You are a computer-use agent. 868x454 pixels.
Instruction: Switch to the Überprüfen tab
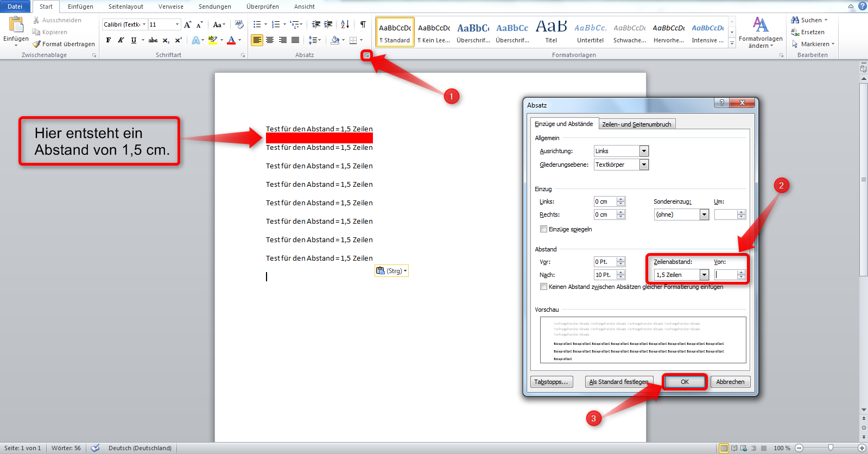coord(263,7)
